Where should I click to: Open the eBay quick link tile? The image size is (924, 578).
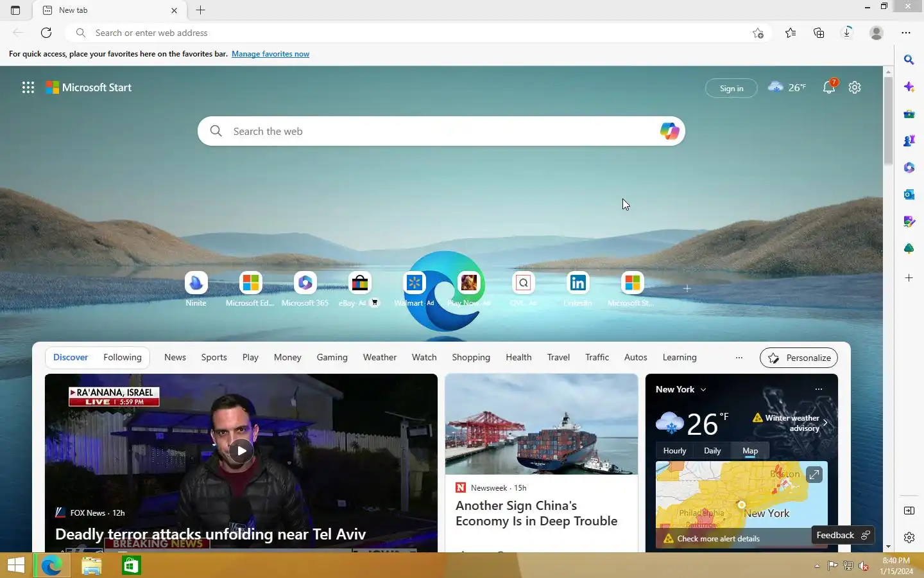click(359, 288)
